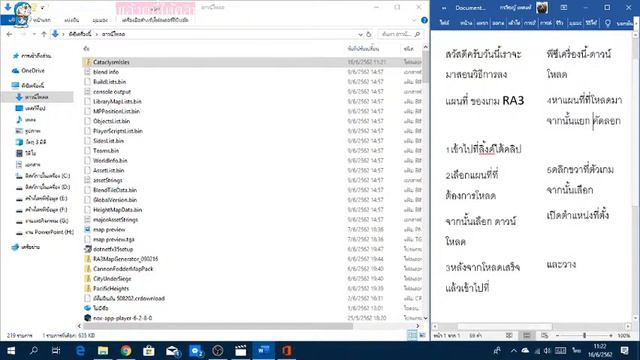Select the map preview image file

pos(109,229)
